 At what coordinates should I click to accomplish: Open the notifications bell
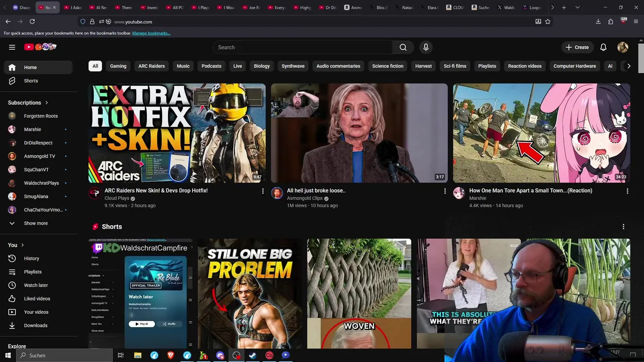[x=603, y=47]
